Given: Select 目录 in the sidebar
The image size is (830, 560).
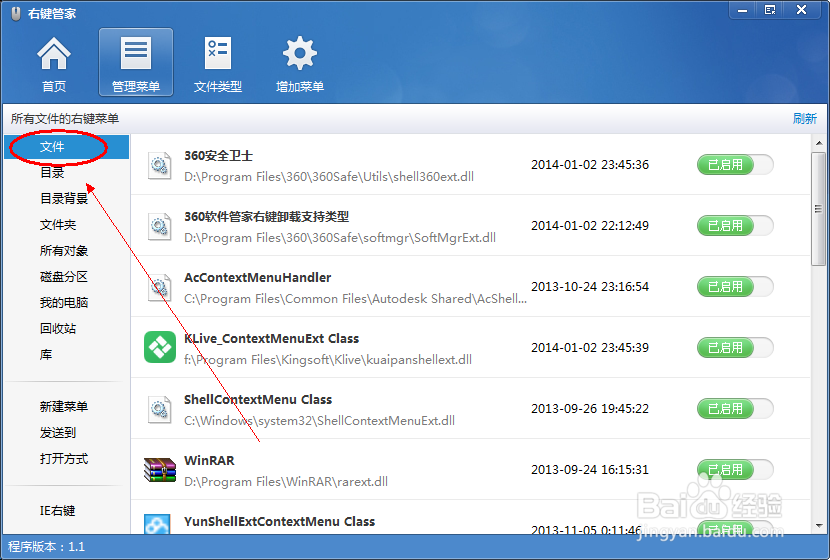Looking at the screenshot, I should pos(52,173).
